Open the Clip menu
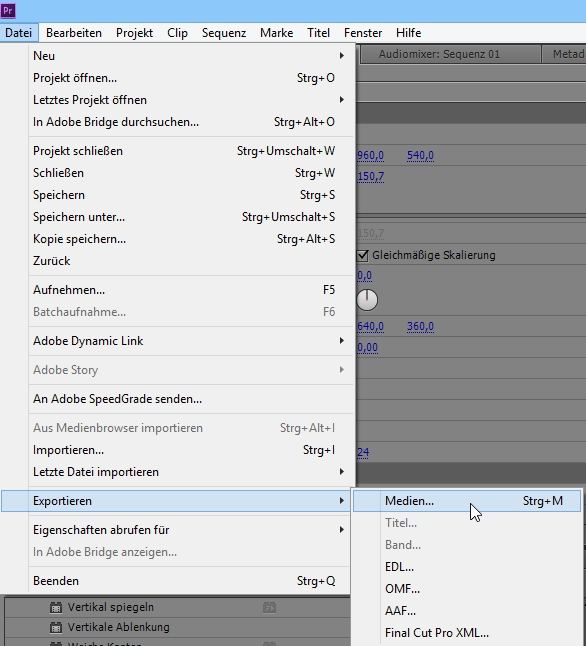586x646 pixels. click(x=178, y=33)
